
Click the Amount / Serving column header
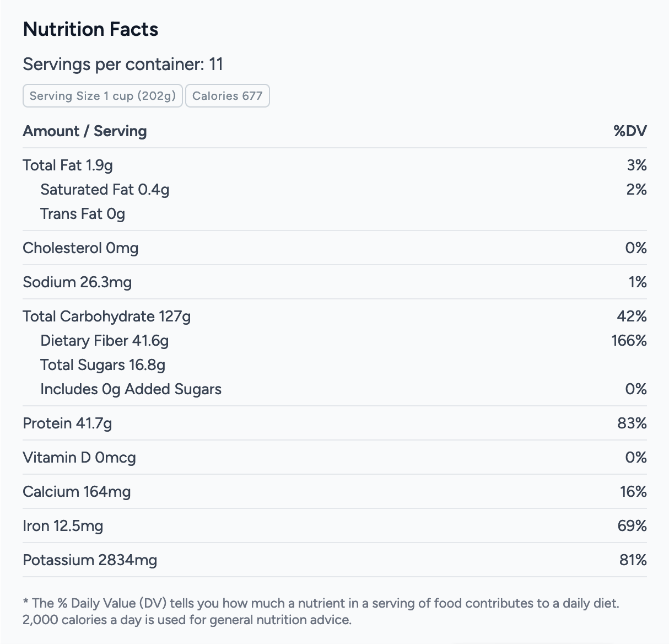[x=85, y=131]
